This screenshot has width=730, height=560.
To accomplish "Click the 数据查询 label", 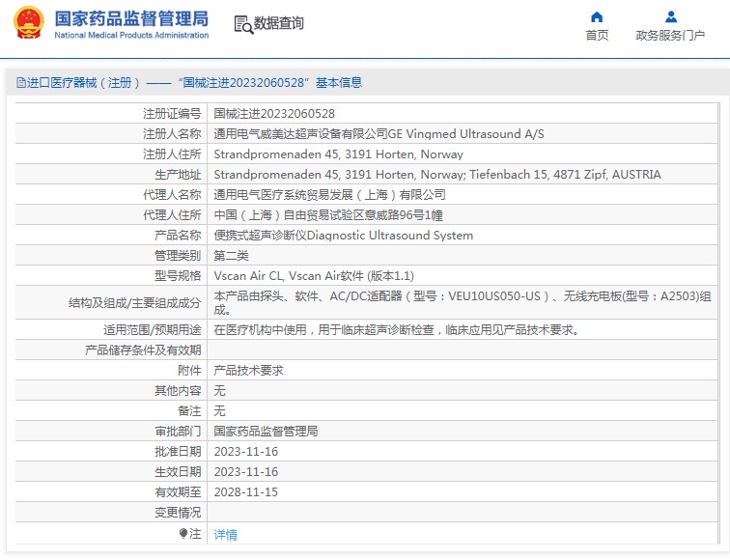I will point(278,23).
